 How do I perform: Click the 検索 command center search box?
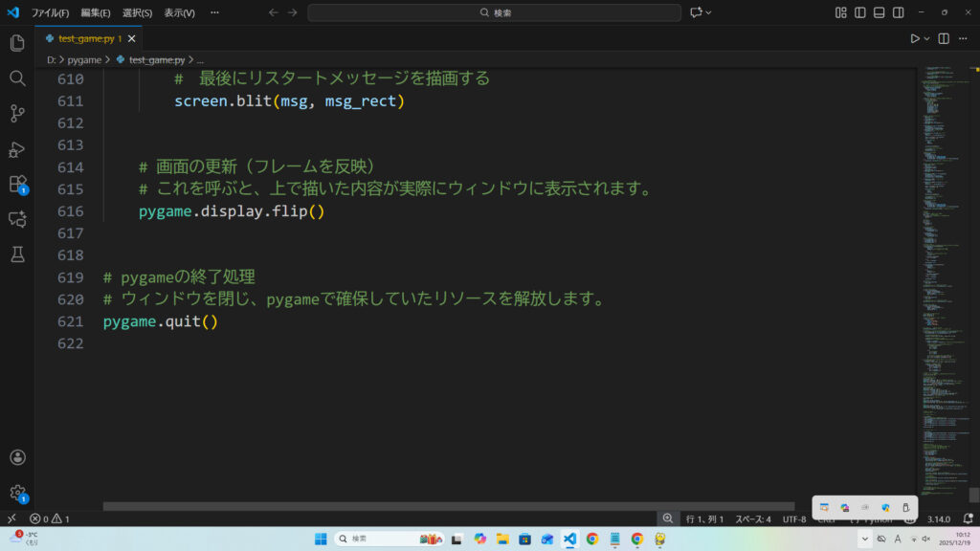point(494,12)
